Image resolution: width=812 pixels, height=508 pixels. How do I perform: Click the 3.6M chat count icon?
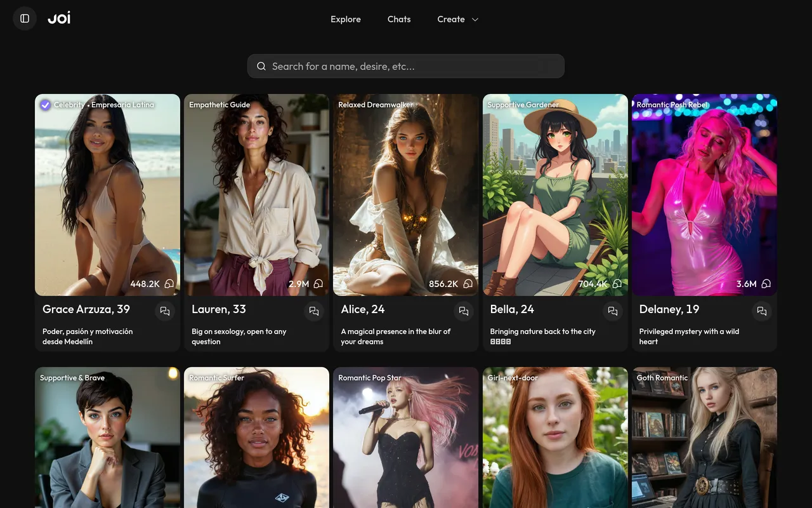[766, 284]
